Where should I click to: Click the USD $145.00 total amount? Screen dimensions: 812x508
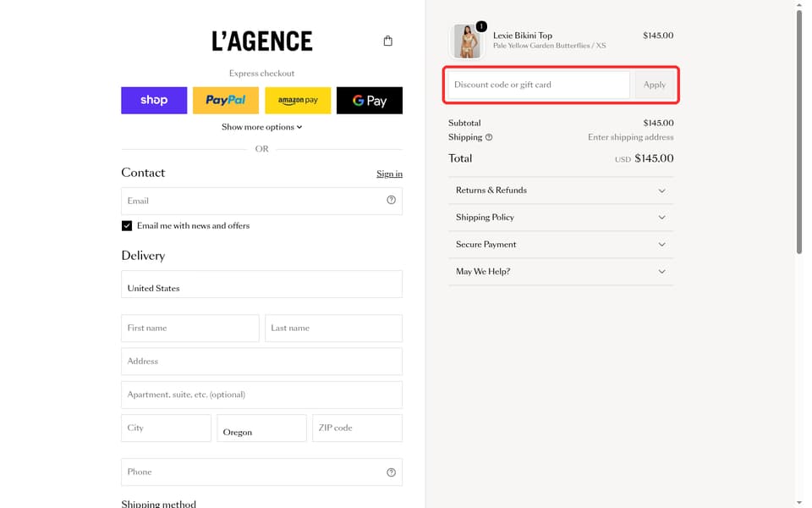pos(645,158)
